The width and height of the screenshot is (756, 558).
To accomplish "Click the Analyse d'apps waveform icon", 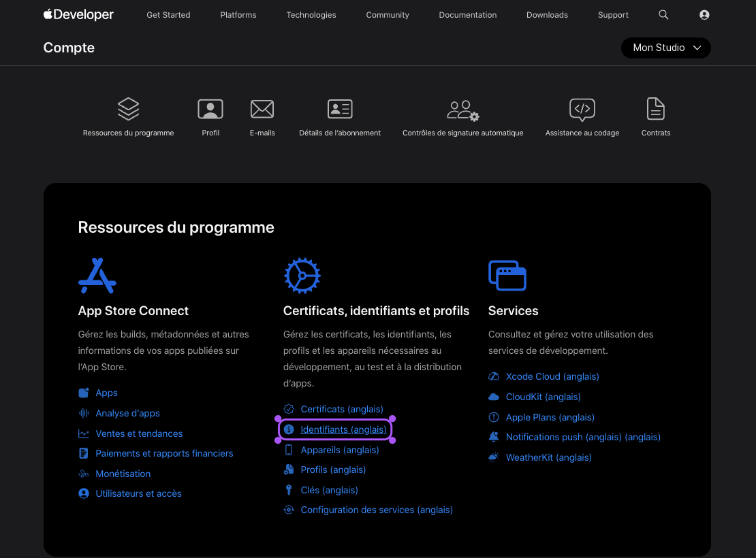I will [83, 413].
